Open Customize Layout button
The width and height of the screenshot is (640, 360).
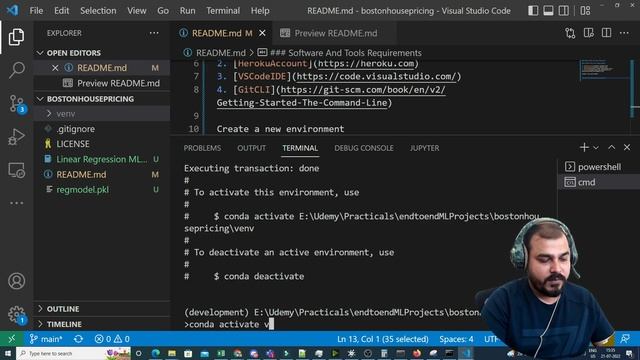click(x=585, y=11)
